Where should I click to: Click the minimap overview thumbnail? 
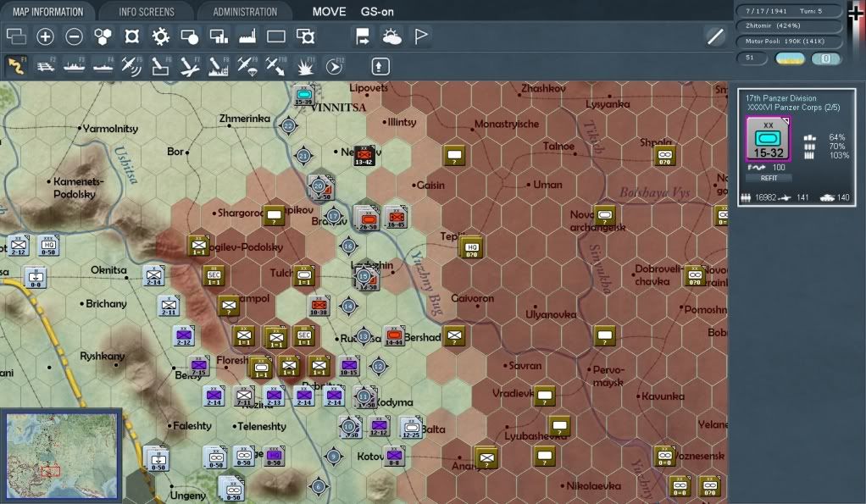(x=61, y=455)
